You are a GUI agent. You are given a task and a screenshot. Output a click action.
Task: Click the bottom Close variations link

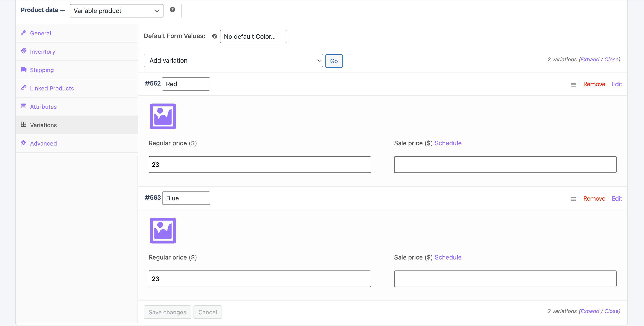point(611,311)
